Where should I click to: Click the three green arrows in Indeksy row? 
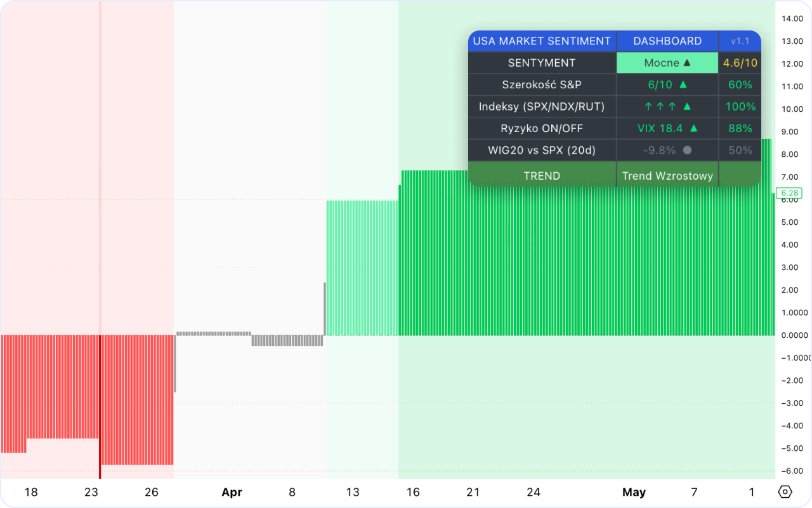pyautogui.click(x=660, y=107)
